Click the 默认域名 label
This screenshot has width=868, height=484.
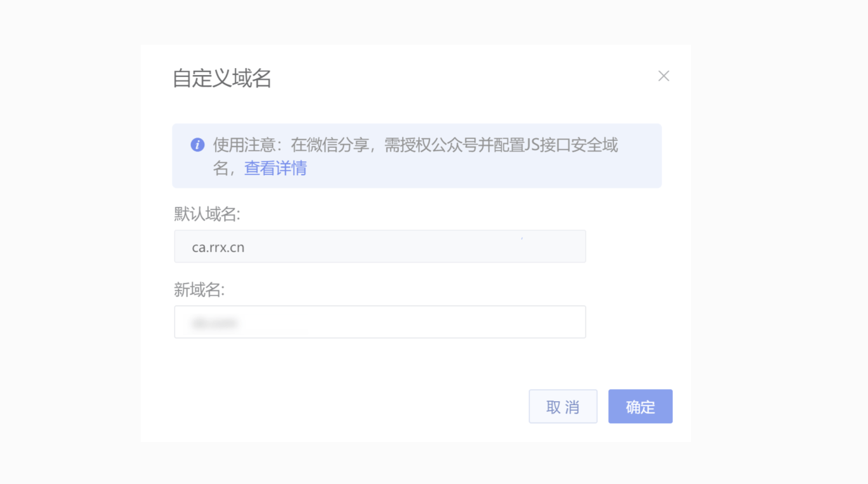coord(207,214)
